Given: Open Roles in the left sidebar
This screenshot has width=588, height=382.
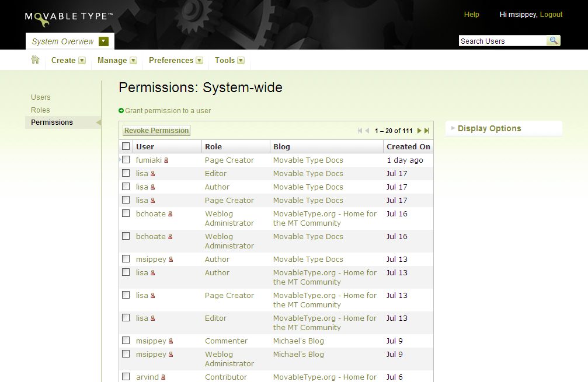Looking at the screenshot, I should coord(40,110).
